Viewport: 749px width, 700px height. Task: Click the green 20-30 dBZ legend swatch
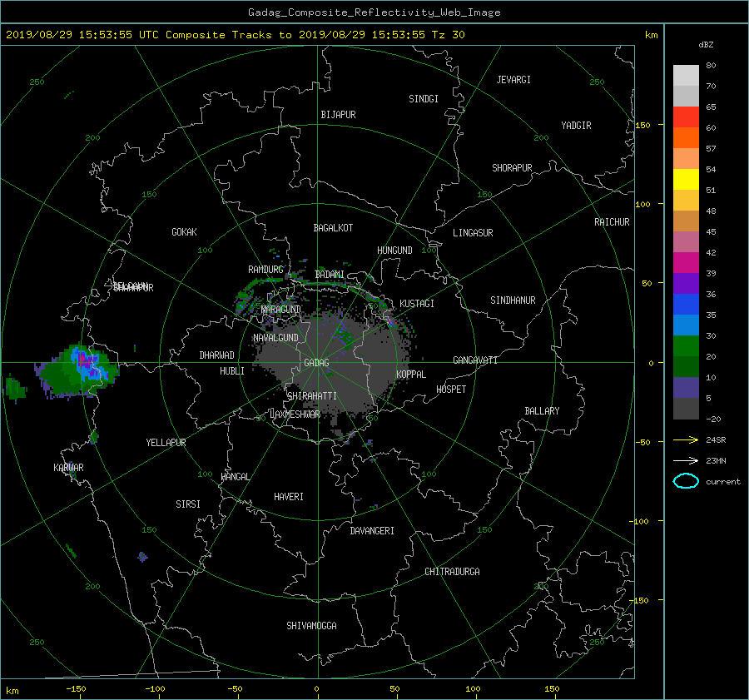(x=686, y=346)
